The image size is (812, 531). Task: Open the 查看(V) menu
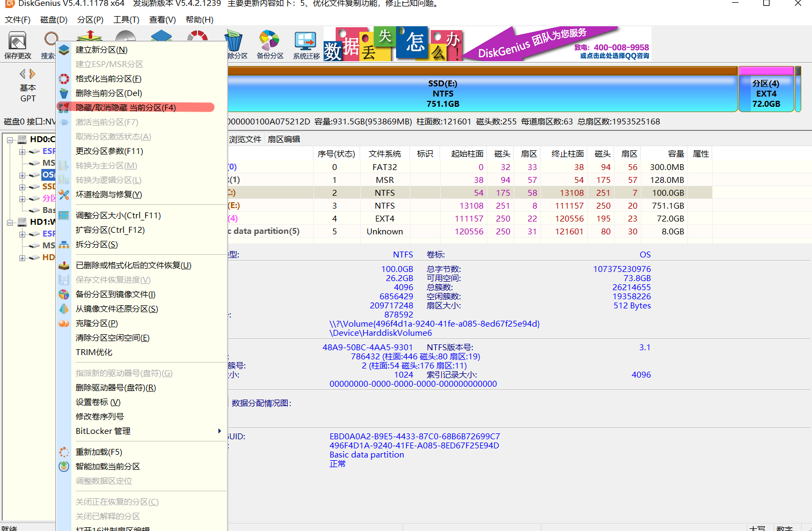pyautogui.click(x=162, y=20)
